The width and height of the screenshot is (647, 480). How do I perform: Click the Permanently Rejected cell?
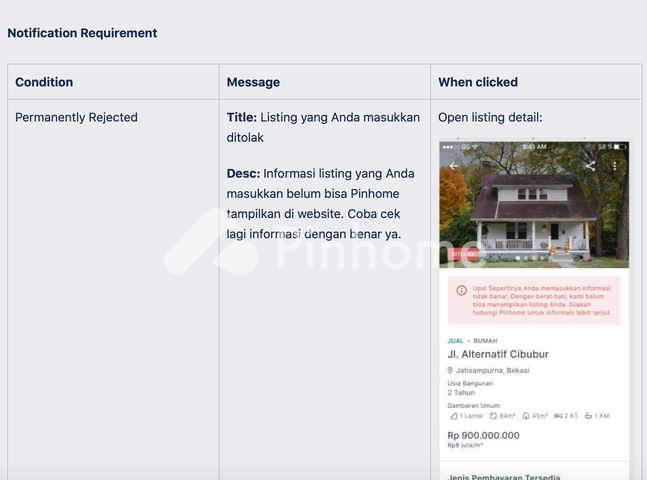(76, 117)
